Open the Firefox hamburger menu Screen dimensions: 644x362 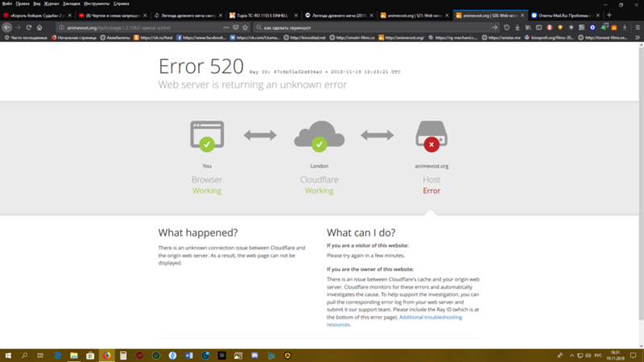point(638,27)
